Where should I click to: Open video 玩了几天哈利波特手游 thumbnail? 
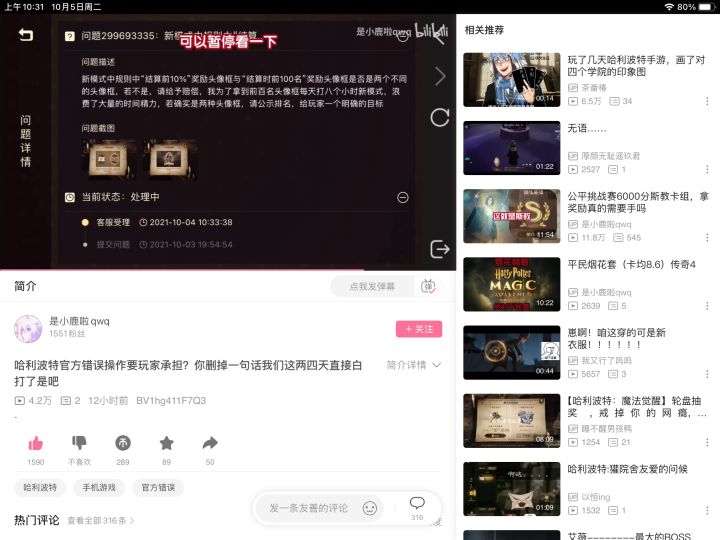(x=512, y=80)
